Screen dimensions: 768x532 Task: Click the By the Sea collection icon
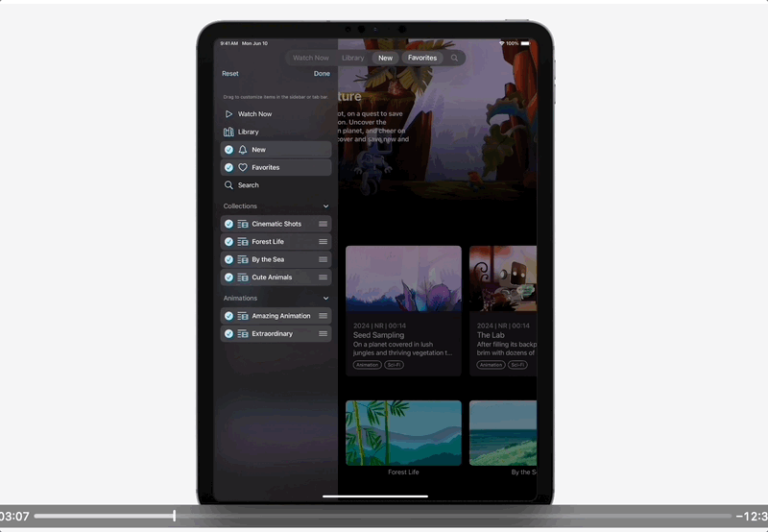[x=243, y=259]
